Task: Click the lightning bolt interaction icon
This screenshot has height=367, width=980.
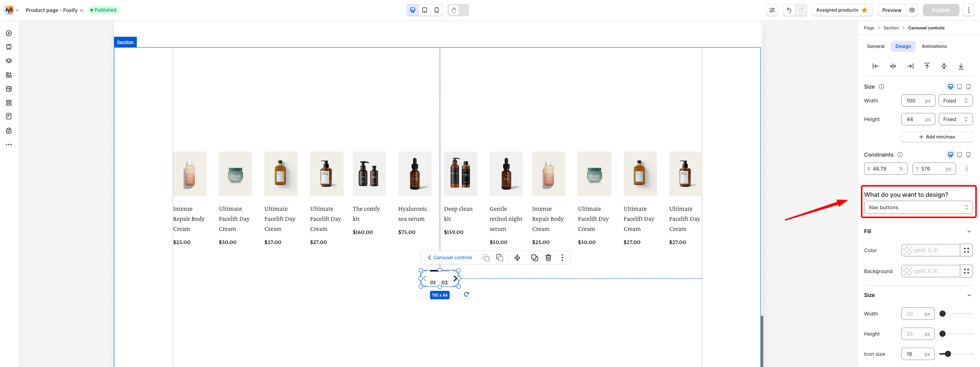Action: (517, 258)
